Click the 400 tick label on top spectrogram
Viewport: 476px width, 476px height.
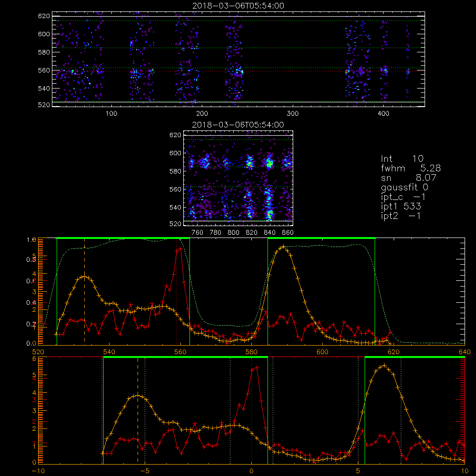point(383,114)
